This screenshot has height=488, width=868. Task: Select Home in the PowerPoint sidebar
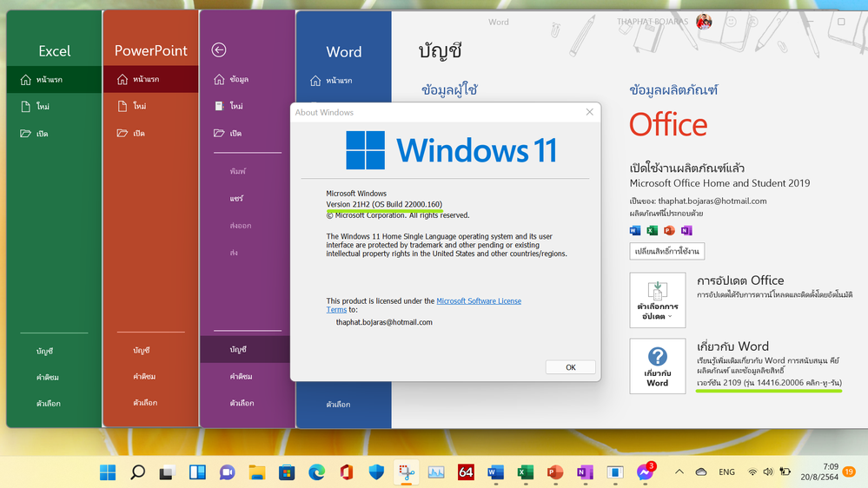click(150, 79)
